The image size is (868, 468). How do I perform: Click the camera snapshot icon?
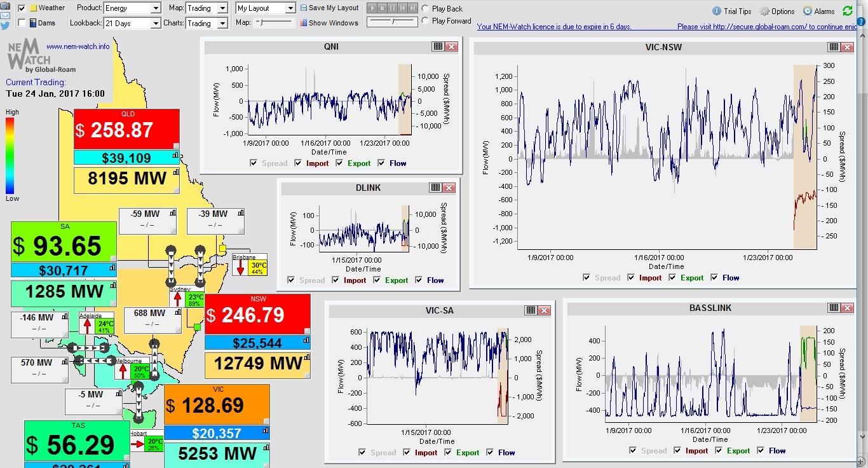(4, 4)
